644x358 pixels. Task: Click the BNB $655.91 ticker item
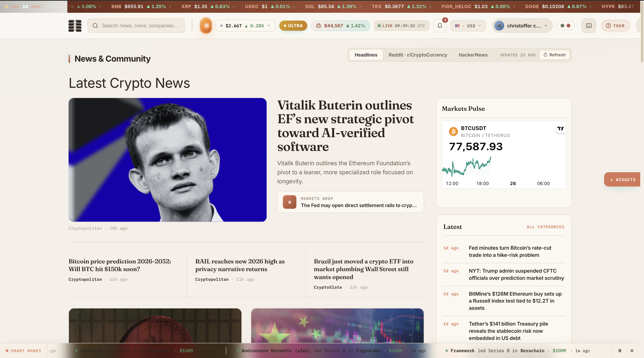139,7
